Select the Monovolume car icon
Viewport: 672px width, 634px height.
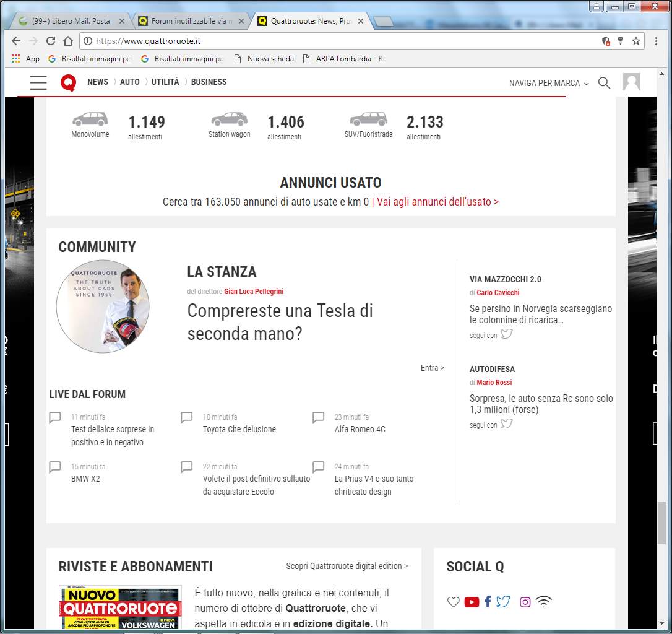pyautogui.click(x=90, y=119)
